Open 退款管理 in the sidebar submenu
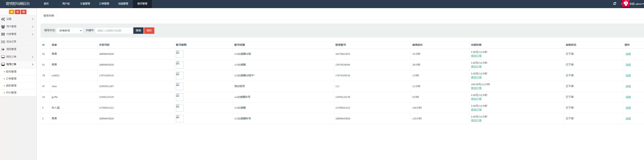The image size is (644, 160). pos(11,86)
